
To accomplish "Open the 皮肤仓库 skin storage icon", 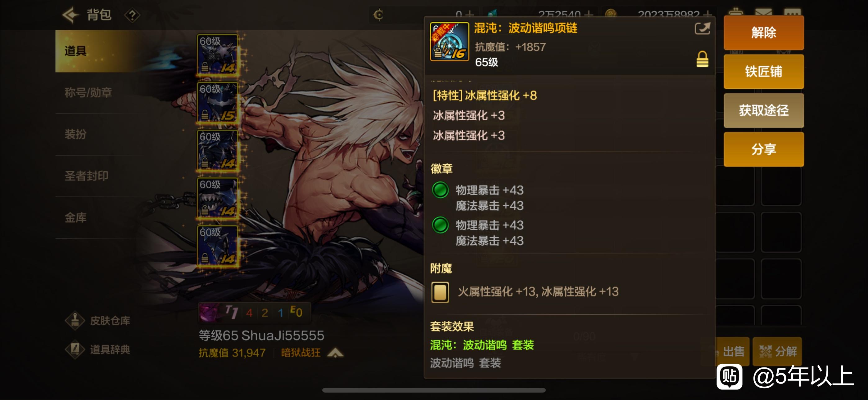I will click(75, 320).
